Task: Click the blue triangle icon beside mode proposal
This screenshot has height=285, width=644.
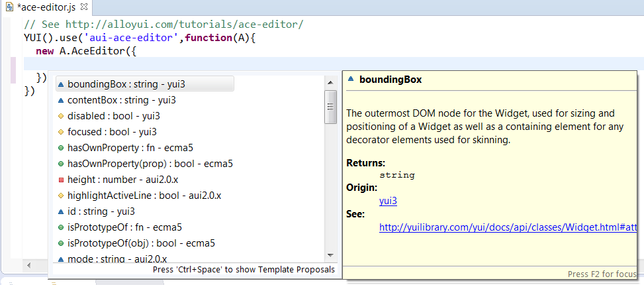Action: [x=61, y=259]
